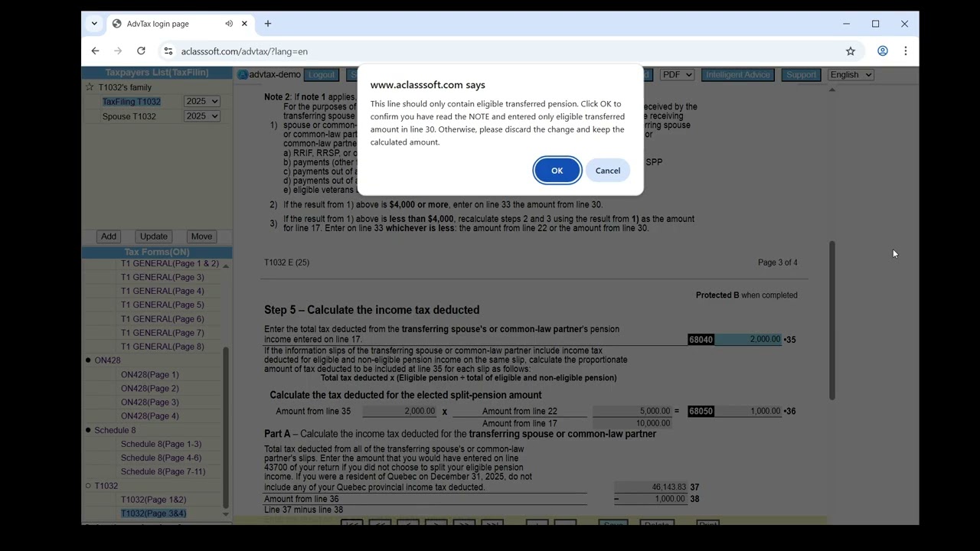This screenshot has height=551, width=980.
Task: Click the 'Taxpayers List(TaxFilin)' header
Action: (x=157, y=73)
